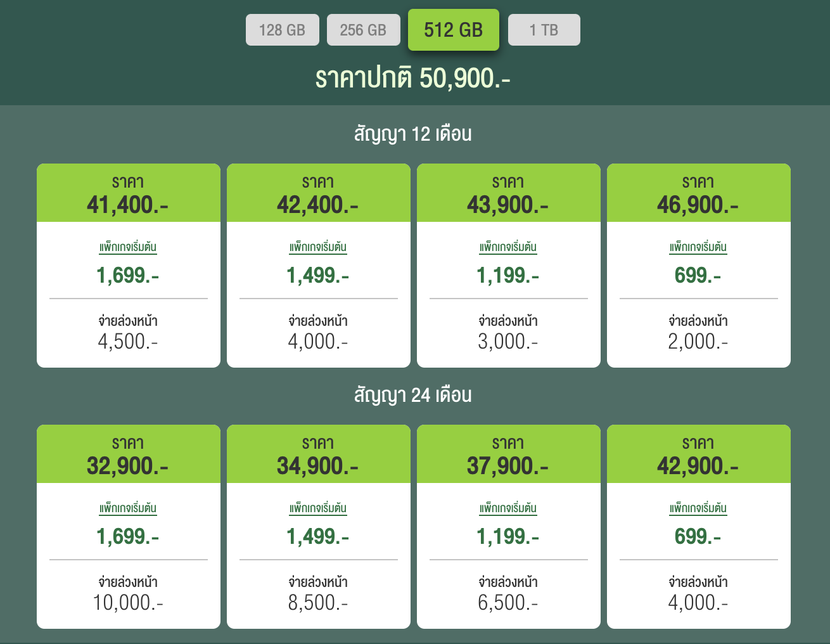Click the 1,699.- package price in 41,400.- card
This screenshot has height=644, width=830.
coord(128,275)
